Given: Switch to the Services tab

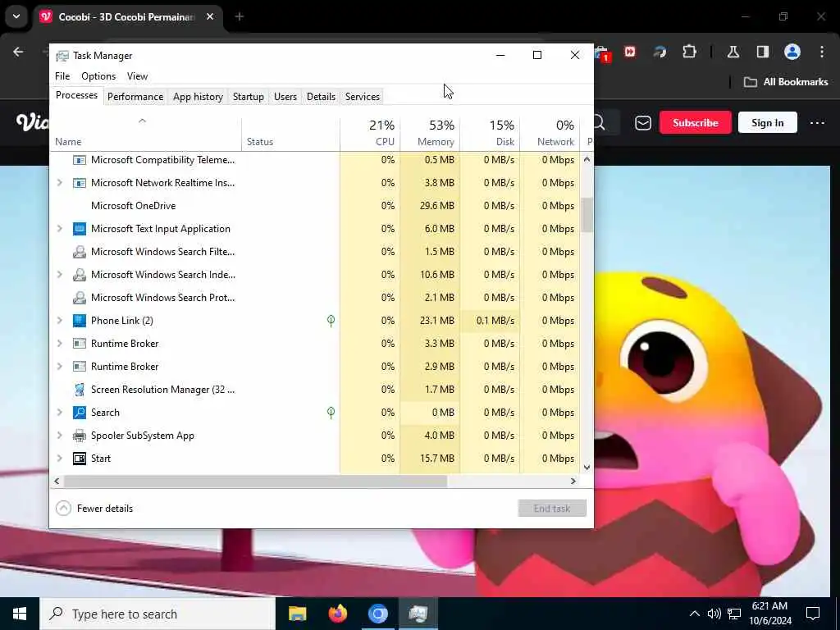Looking at the screenshot, I should tap(362, 97).
